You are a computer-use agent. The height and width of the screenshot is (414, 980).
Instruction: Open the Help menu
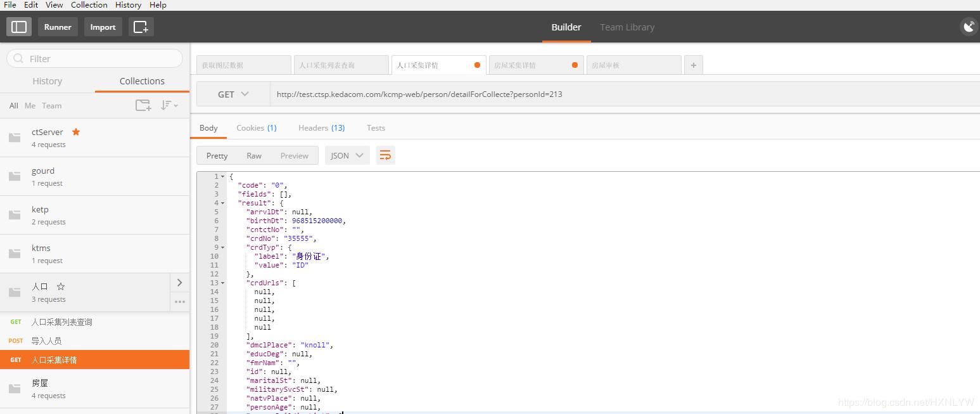[x=158, y=4]
